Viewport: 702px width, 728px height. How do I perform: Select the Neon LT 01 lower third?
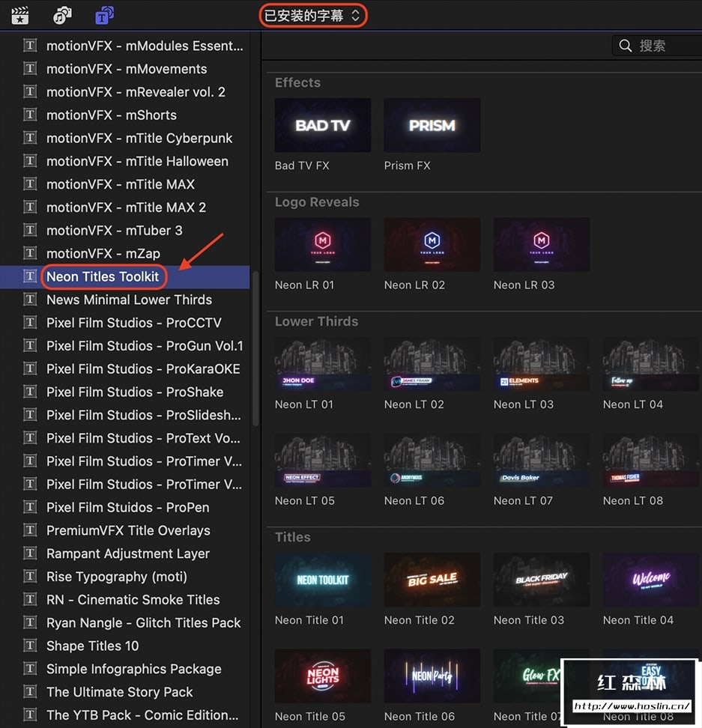pos(323,363)
